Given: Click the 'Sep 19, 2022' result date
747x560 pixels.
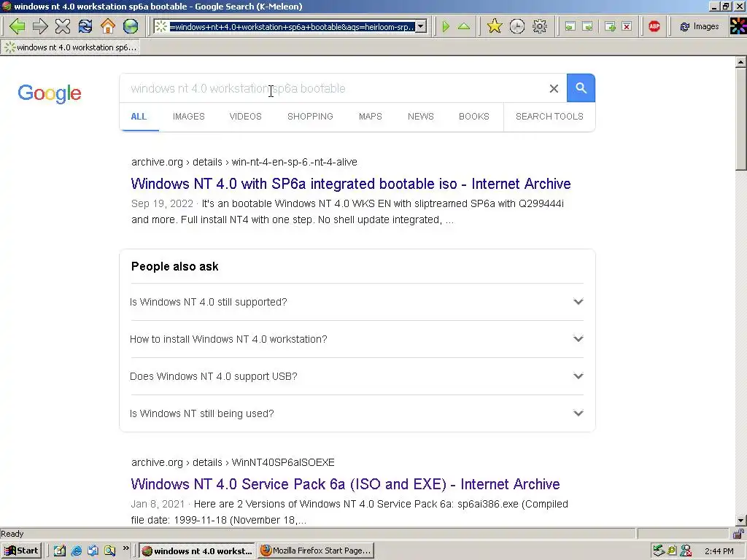Looking at the screenshot, I should (162, 204).
